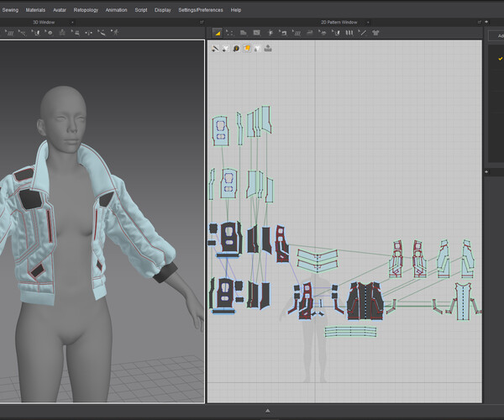Select the yellow Edit Pattern tool icon

217,32
